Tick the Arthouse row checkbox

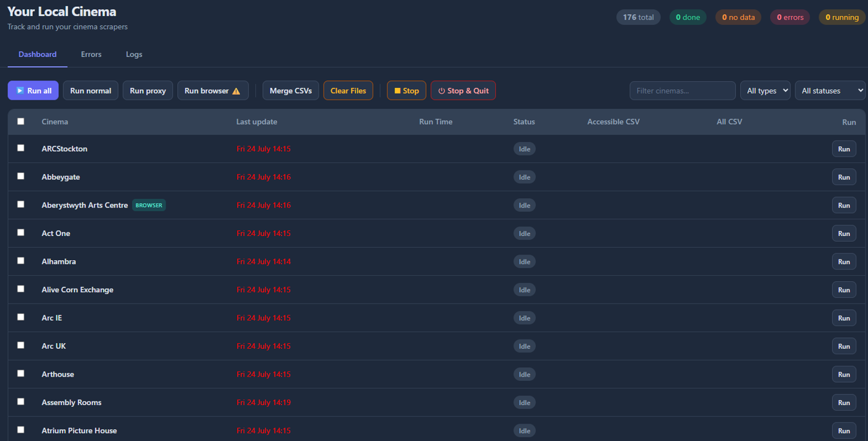pos(20,373)
